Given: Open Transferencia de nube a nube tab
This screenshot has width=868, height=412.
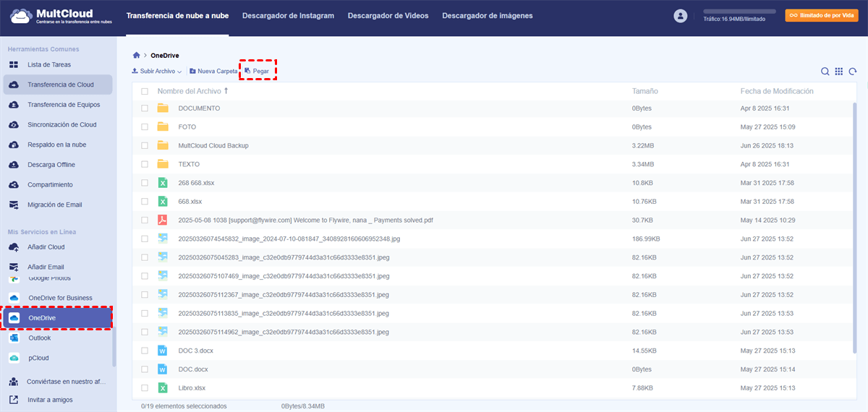Looking at the screenshot, I should (177, 15).
